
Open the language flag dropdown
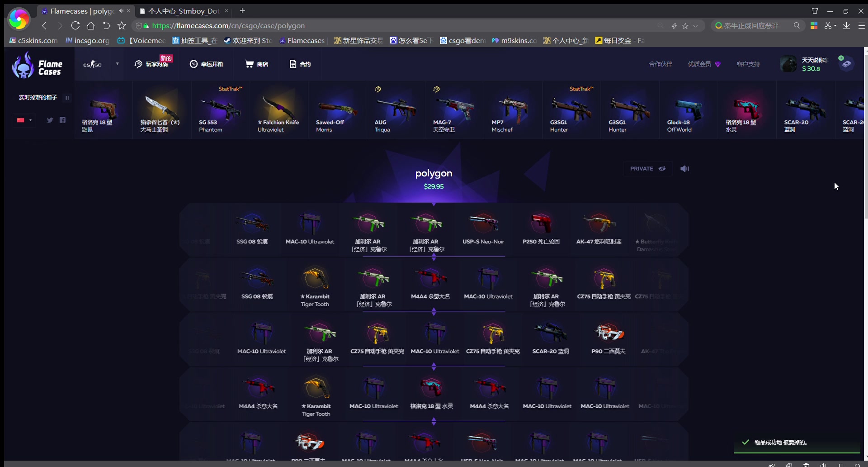point(24,120)
